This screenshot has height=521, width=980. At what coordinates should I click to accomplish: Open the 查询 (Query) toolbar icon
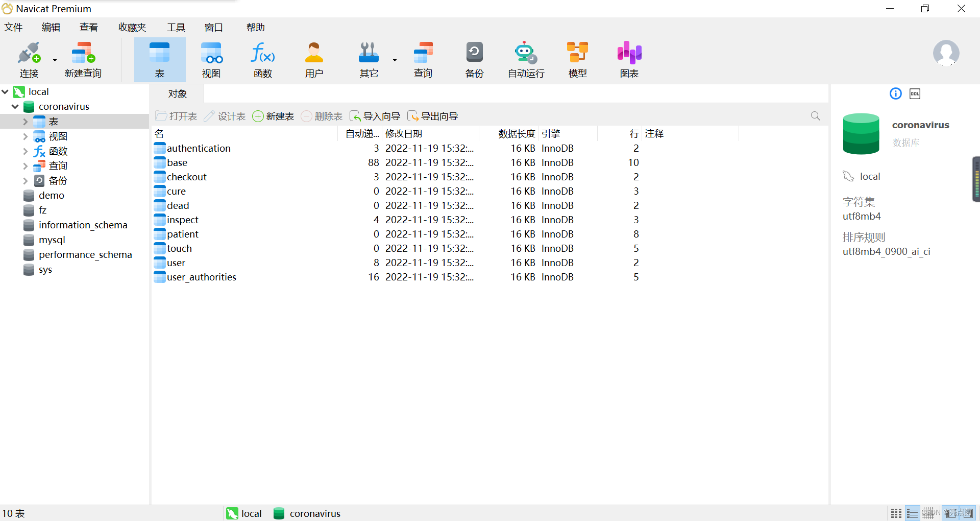[x=423, y=60]
